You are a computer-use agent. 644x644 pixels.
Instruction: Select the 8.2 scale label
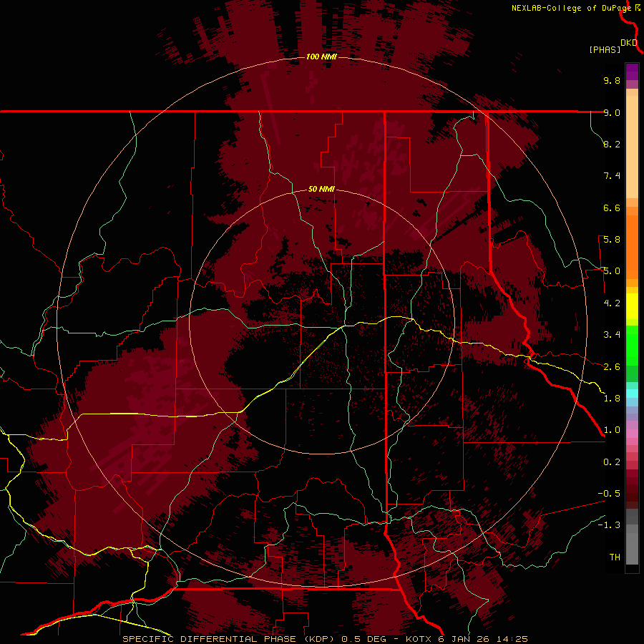point(612,144)
